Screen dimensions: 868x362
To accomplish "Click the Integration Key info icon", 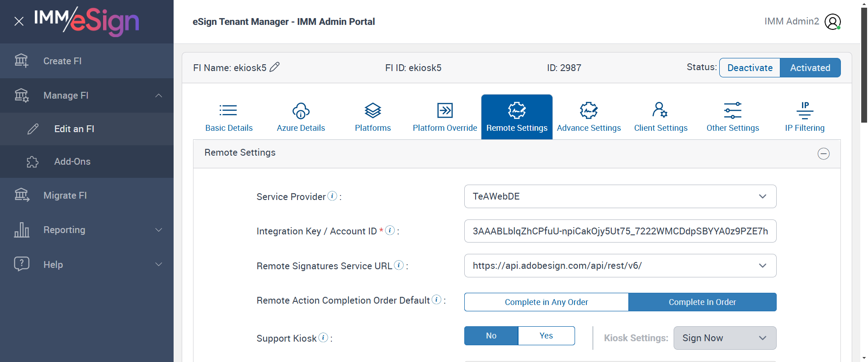I will 390,230.
